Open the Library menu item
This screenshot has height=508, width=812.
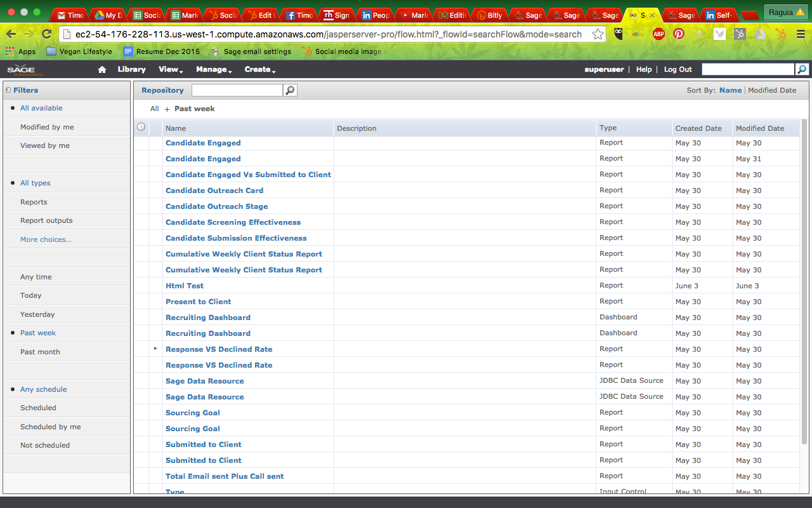click(131, 70)
